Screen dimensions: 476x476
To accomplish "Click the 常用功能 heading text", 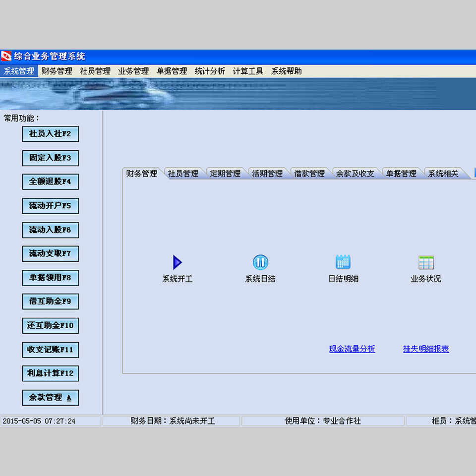I will click(x=21, y=119).
